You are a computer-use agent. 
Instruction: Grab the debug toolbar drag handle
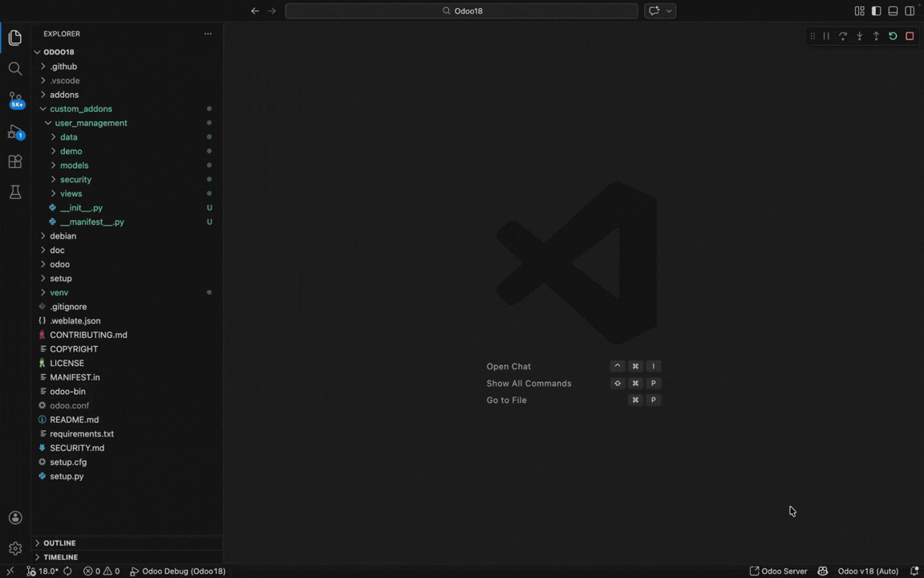click(813, 37)
